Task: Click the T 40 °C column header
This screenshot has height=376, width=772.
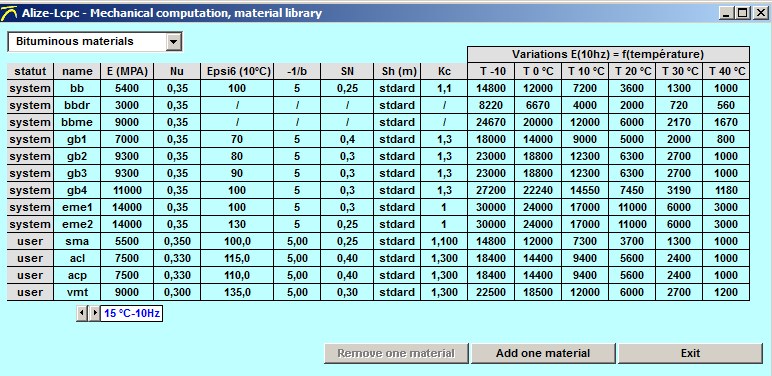Action: [x=727, y=71]
